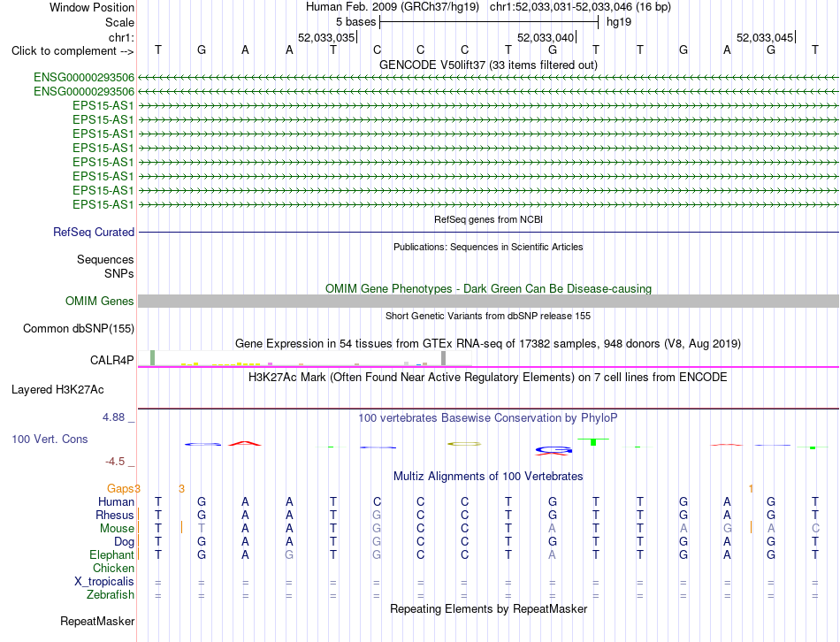
Task: Click the 'Dog' species row label
Action: [x=124, y=542]
